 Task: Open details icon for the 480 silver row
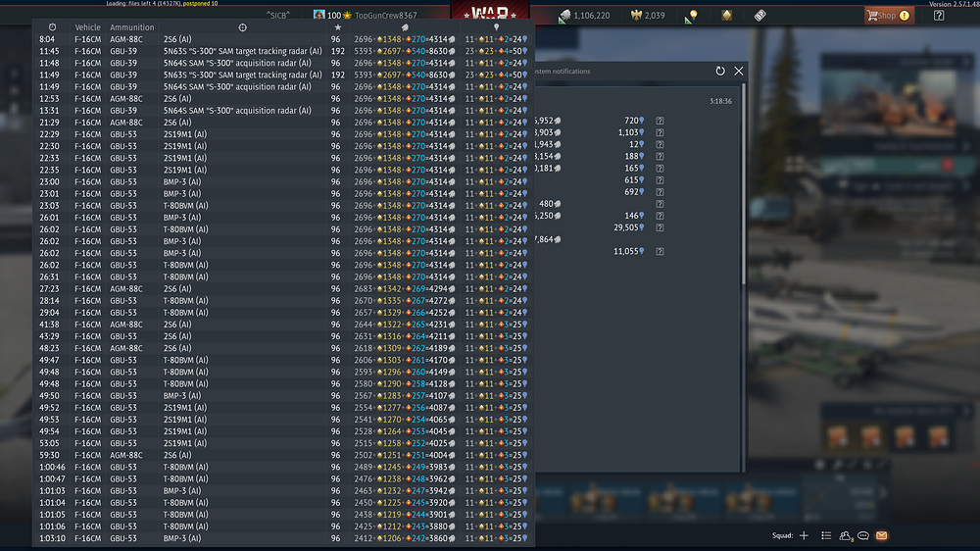click(x=660, y=204)
